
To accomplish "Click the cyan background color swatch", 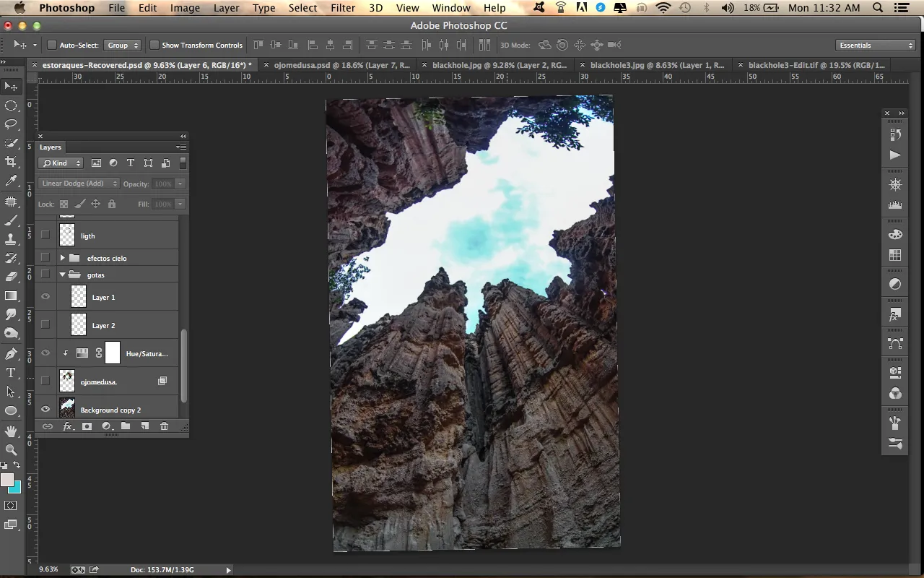I will [17, 488].
